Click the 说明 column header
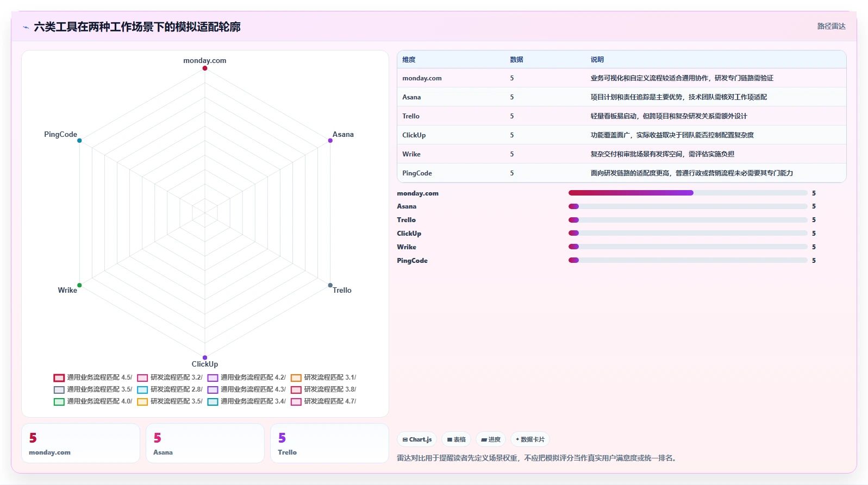 pyautogui.click(x=597, y=60)
